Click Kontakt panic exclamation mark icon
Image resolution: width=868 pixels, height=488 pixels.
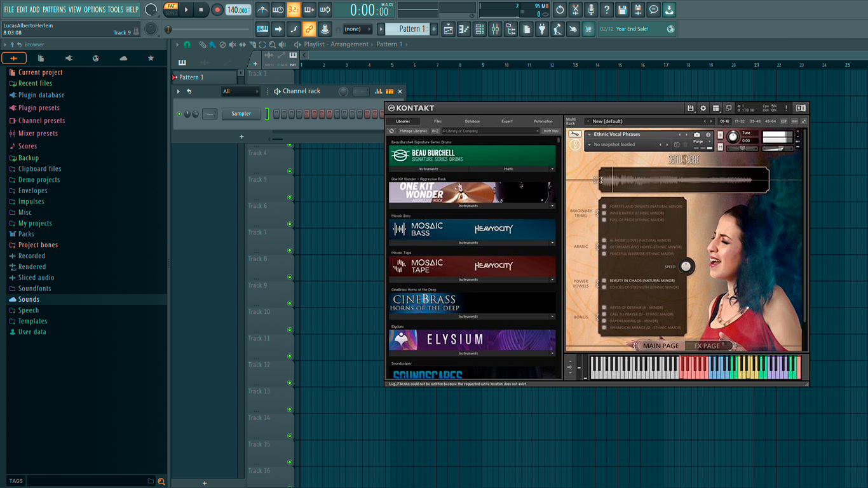(x=786, y=109)
